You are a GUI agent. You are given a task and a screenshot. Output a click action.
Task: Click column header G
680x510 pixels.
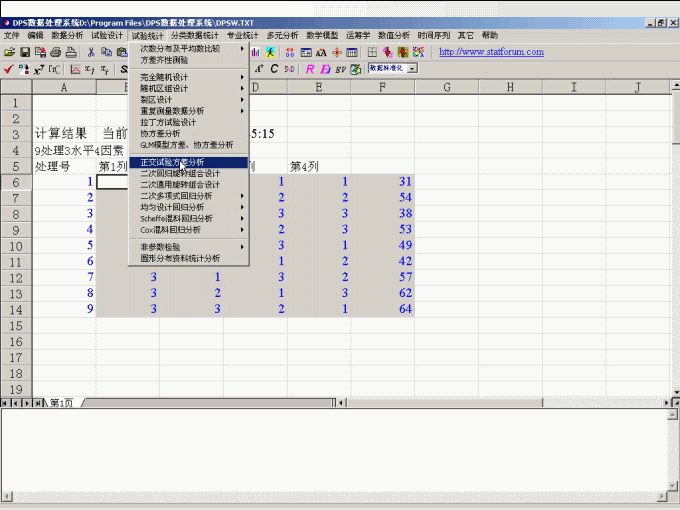pyautogui.click(x=445, y=87)
